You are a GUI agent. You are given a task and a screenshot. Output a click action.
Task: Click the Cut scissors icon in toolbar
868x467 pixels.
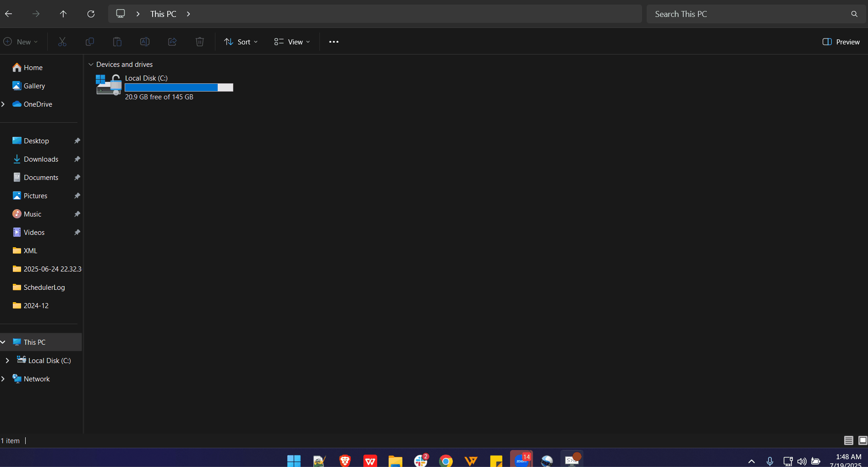pyautogui.click(x=62, y=42)
